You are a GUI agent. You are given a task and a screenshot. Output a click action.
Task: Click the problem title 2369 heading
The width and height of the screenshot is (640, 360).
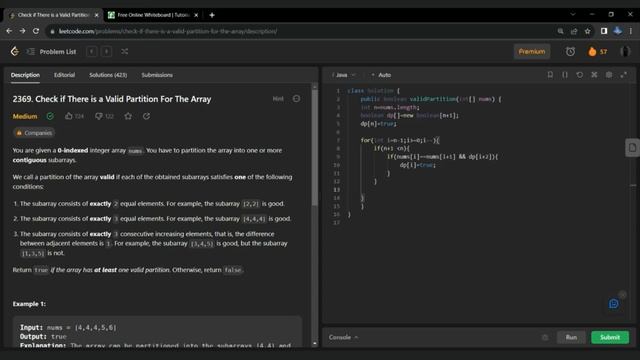tap(112, 99)
